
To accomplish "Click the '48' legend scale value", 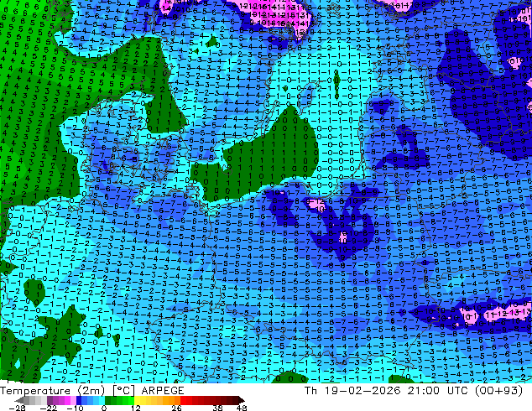I will click(242, 408).
